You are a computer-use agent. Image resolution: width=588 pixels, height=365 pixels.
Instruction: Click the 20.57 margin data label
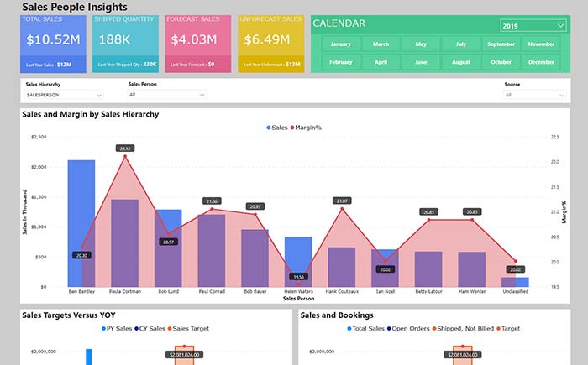168,242
